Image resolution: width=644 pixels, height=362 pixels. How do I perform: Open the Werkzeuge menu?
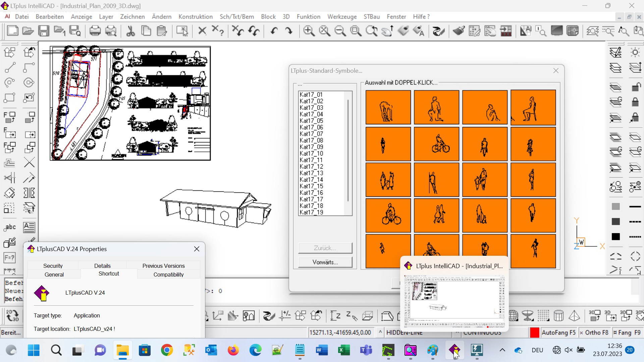[x=342, y=16]
